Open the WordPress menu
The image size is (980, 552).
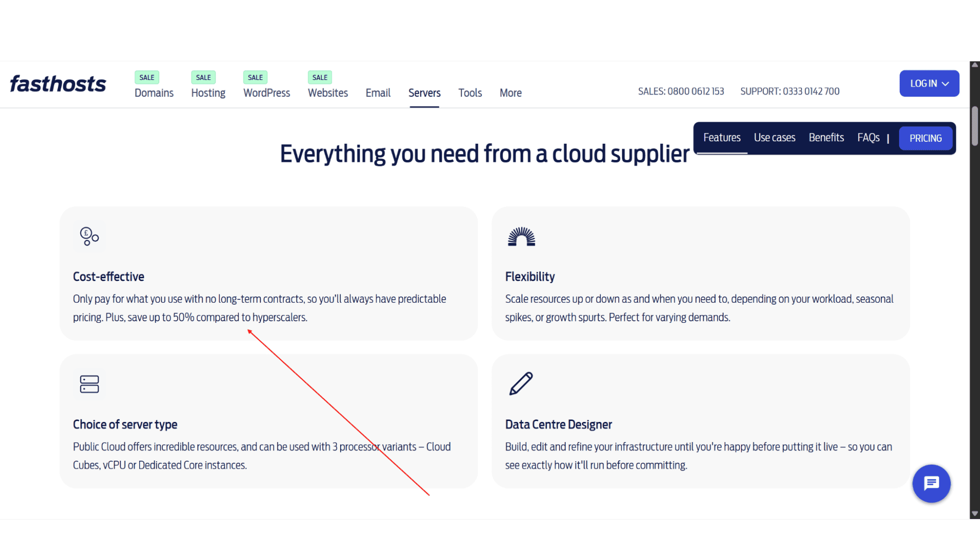267,93
